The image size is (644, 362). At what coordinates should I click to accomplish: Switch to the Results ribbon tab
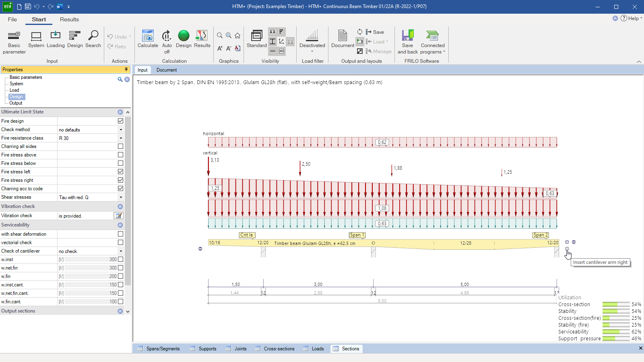tap(69, 19)
